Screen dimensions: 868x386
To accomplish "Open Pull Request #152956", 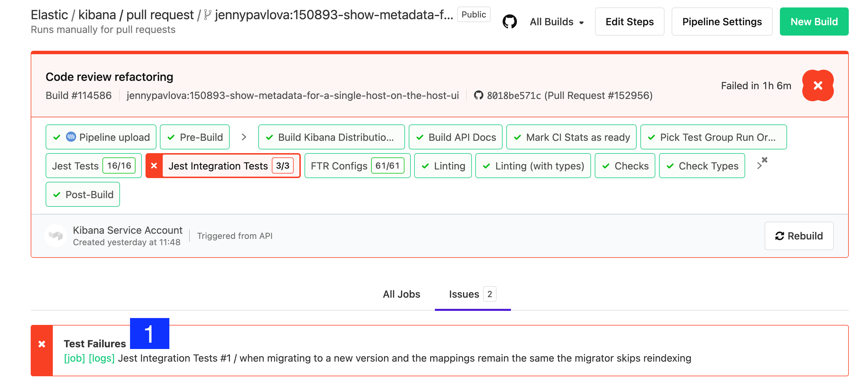I will 598,95.
